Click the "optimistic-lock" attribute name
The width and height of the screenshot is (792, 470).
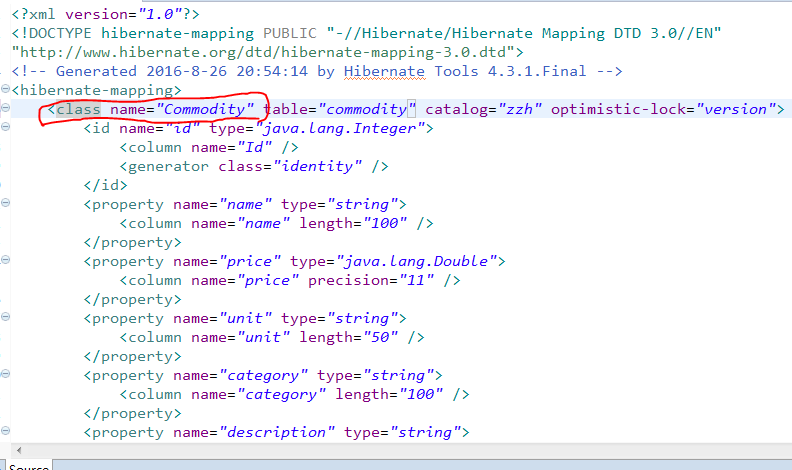click(618, 110)
